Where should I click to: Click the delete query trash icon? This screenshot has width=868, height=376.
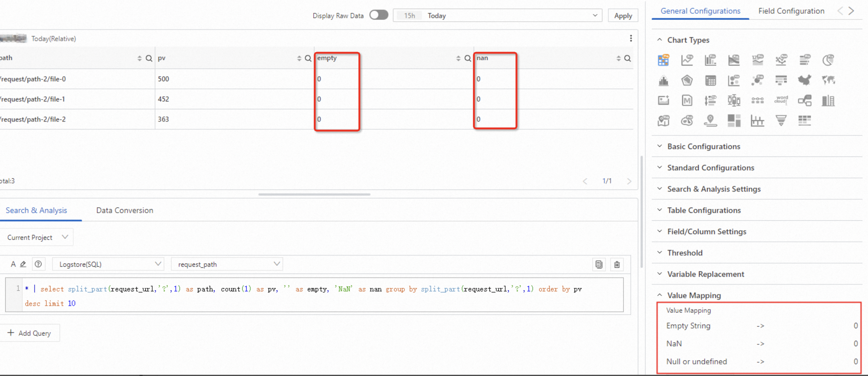[x=617, y=265]
